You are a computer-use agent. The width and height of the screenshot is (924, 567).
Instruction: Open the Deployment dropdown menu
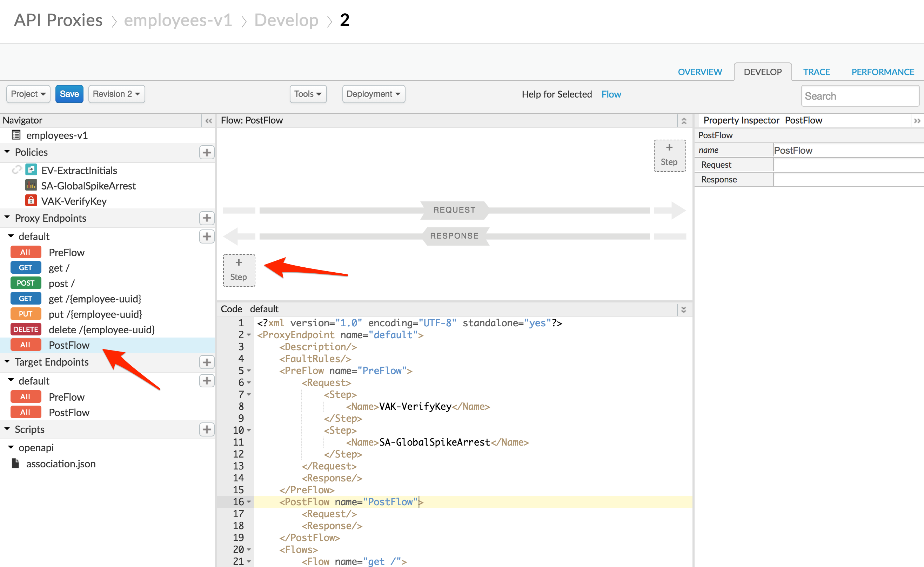click(374, 94)
